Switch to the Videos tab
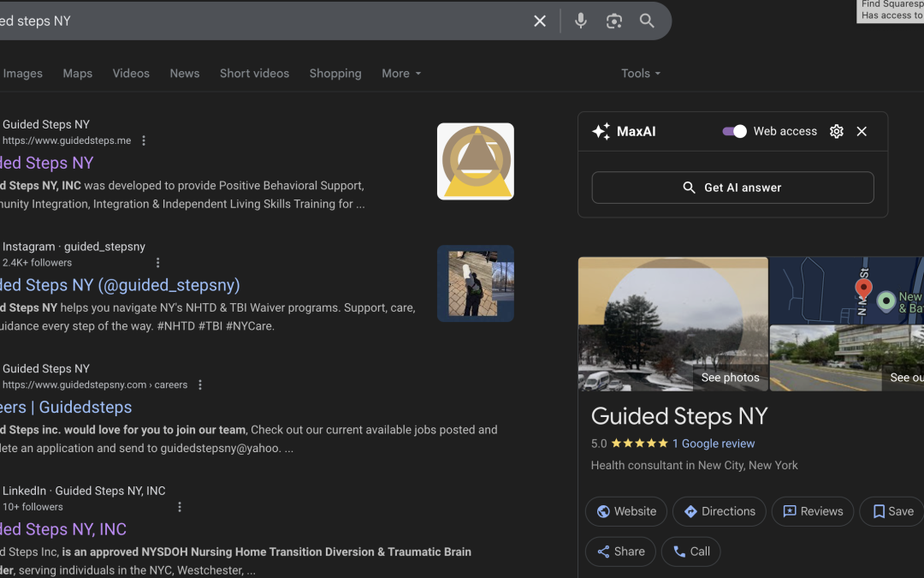The image size is (924, 578). [131, 74]
